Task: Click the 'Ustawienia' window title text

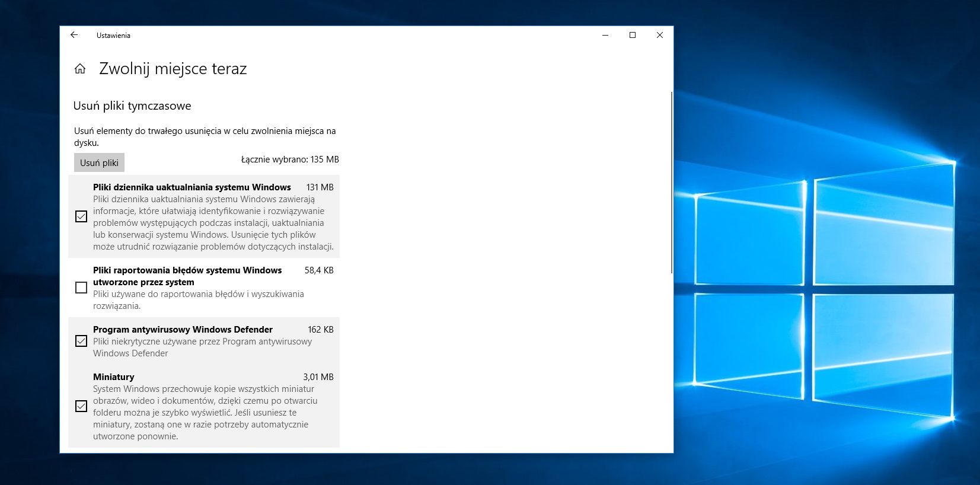Action: [113, 36]
